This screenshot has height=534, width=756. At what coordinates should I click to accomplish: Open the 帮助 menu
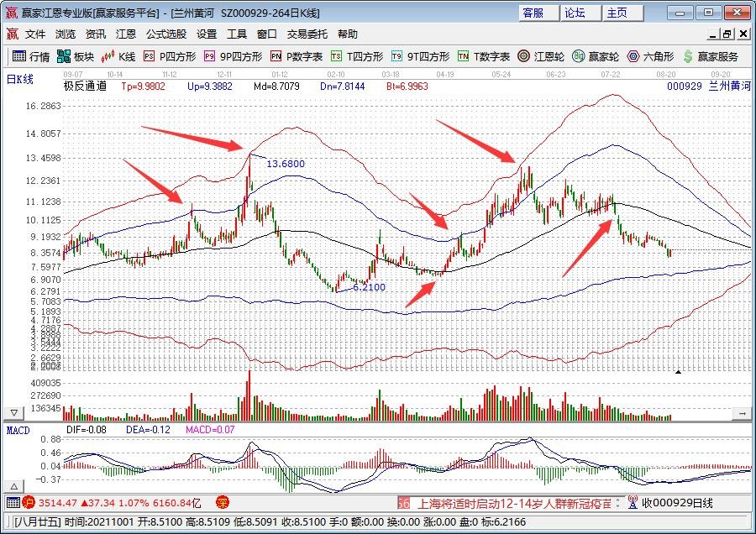[347, 34]
